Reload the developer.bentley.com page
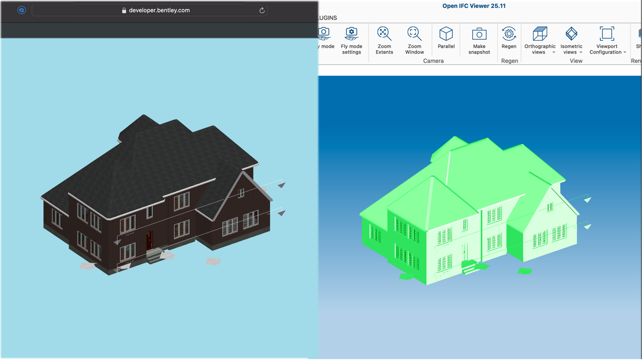The height and width of the screenshot is (361, 644). click(x=262, y=10)
